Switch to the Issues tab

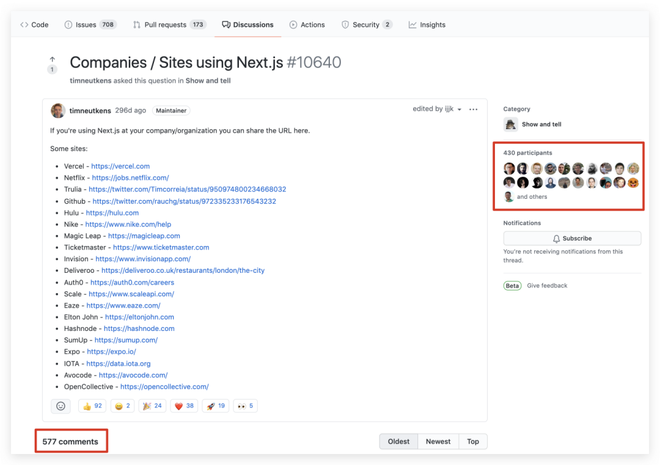(x=90, y=25)
